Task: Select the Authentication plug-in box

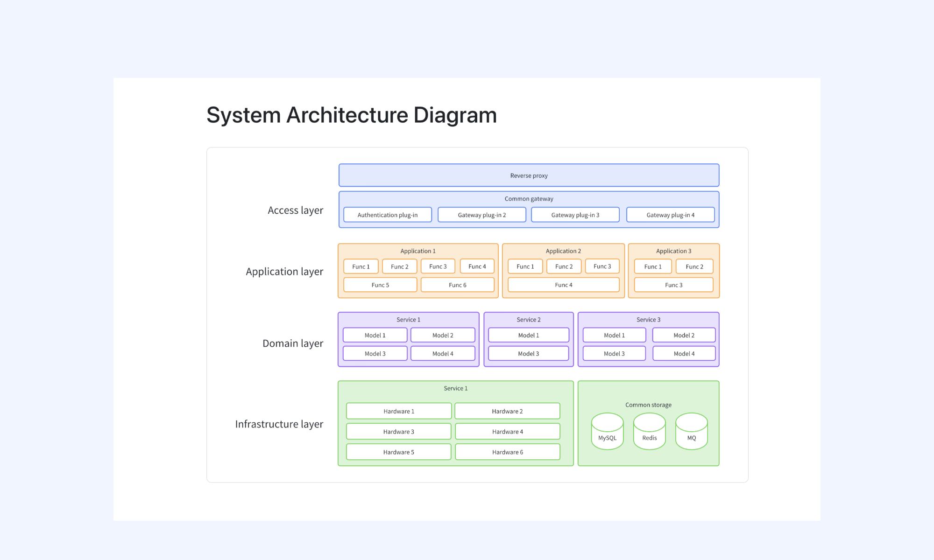Action: [388, 215]
